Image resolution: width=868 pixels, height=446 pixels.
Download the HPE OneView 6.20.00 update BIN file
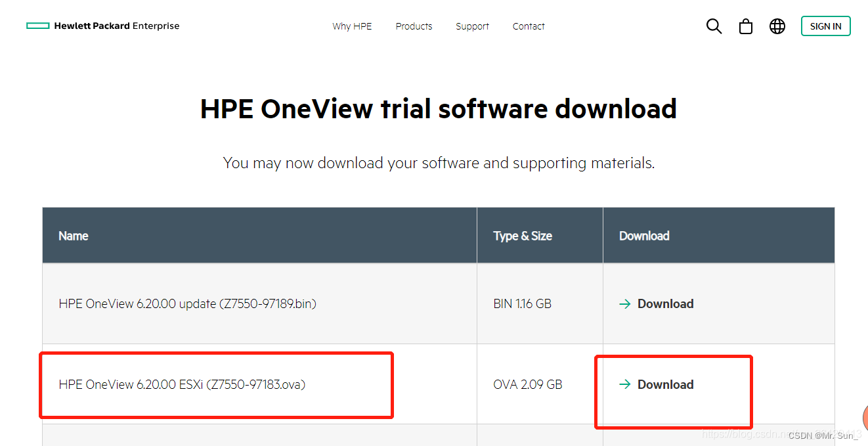pyautogui.click(x=665, y=303)
